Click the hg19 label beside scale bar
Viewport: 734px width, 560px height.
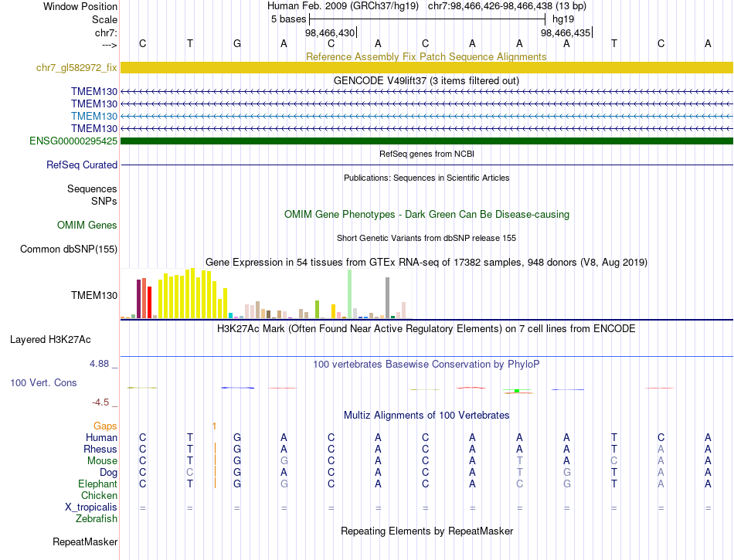coord(563,19)
